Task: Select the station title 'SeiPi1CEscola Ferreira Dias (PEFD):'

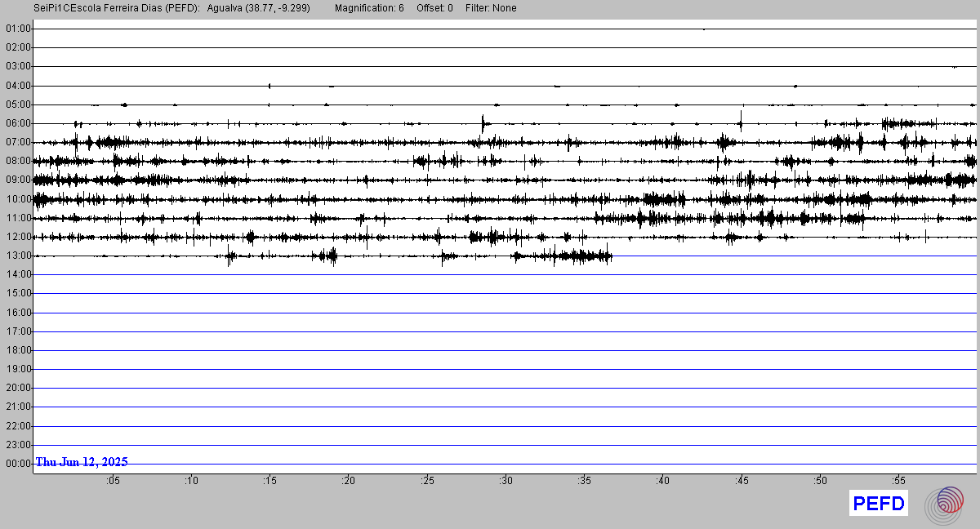Action: coord(117,8)
